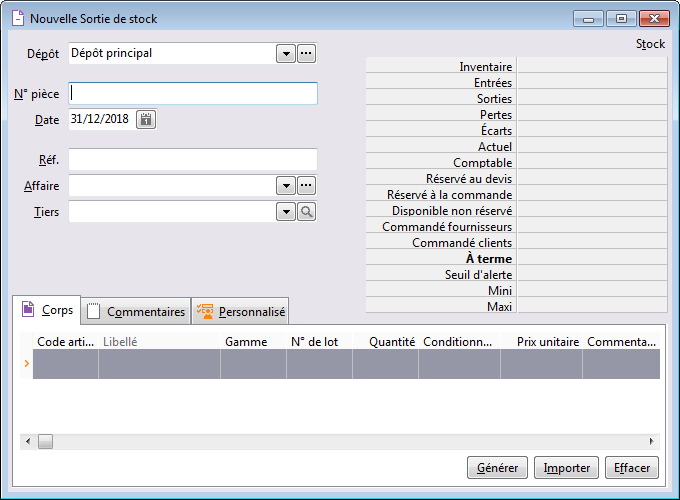Click the Prix unitaire column header
This screenshot has width=680, height=500.
(541, 341)
